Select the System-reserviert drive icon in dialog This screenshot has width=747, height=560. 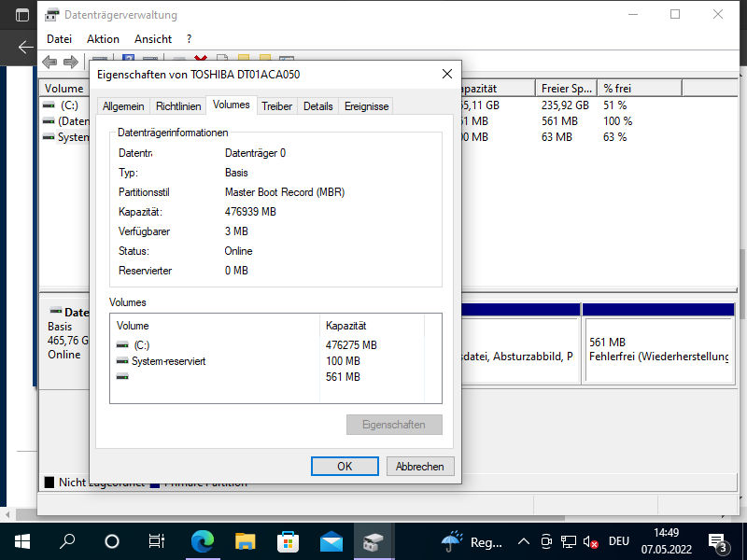122,361
